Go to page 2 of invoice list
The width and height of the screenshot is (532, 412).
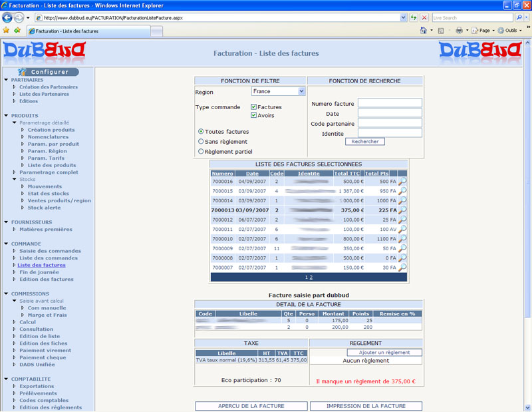pos(311,277)
